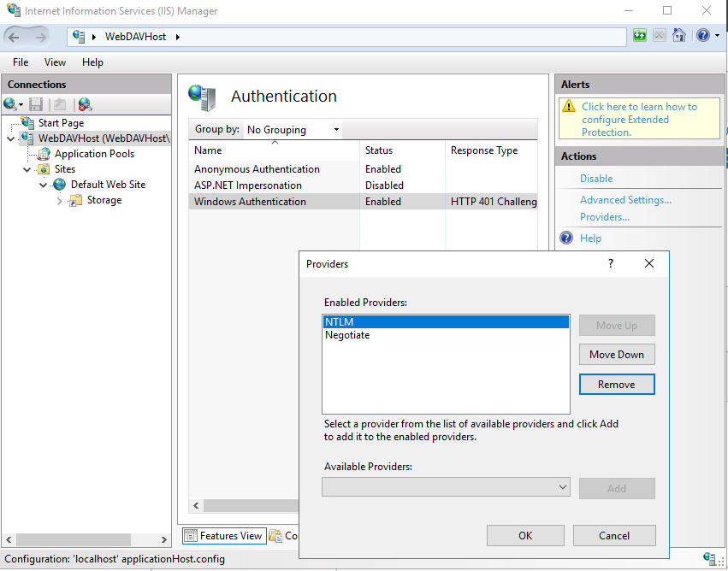Screen dimensions: 728x571
Task: Click the warning icon in Alerts
Action: coord(568,107)
